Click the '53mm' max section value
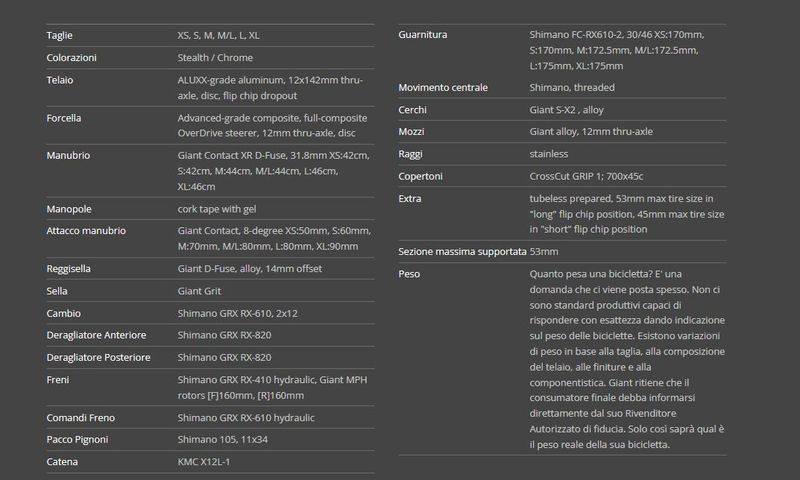The height and width of the screenshot is (480, 800). pyautogui.click(x=544, y=252)
